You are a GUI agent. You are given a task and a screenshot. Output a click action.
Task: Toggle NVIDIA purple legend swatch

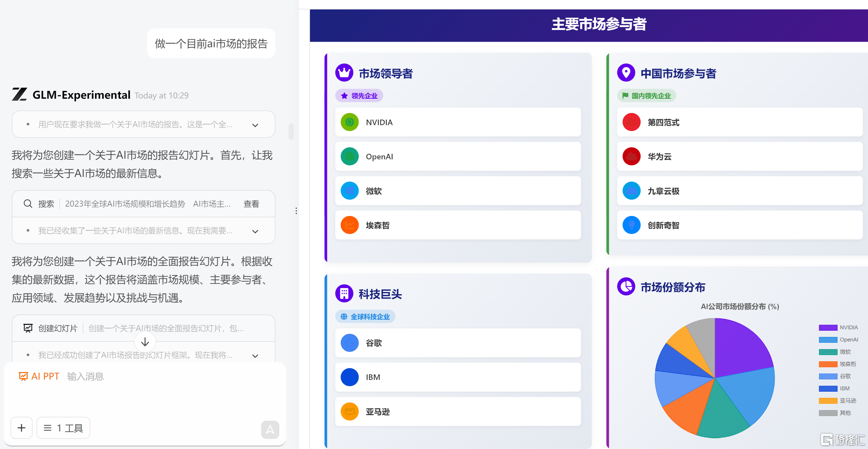[828, 327]
